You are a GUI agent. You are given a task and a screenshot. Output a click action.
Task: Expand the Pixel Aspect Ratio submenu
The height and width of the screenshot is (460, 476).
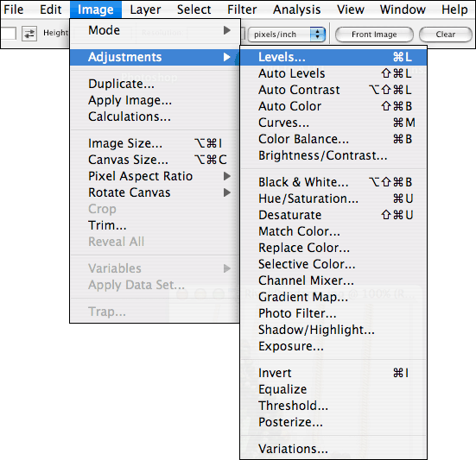click(x=155, y=176)
